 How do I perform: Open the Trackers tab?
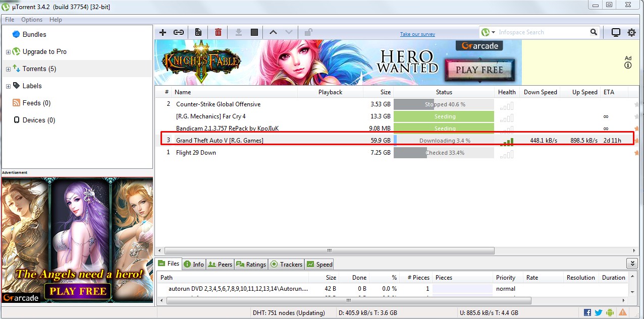click(x=286, y=264)
